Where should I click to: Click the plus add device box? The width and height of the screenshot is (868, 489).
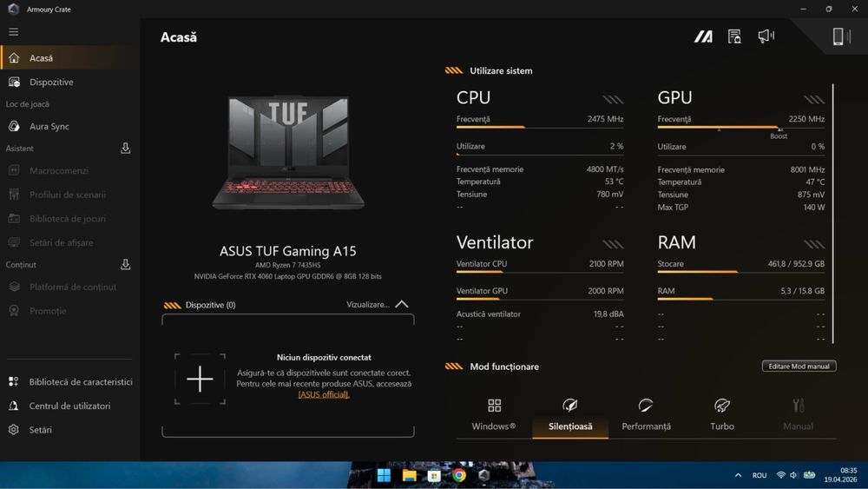point(200,380)
